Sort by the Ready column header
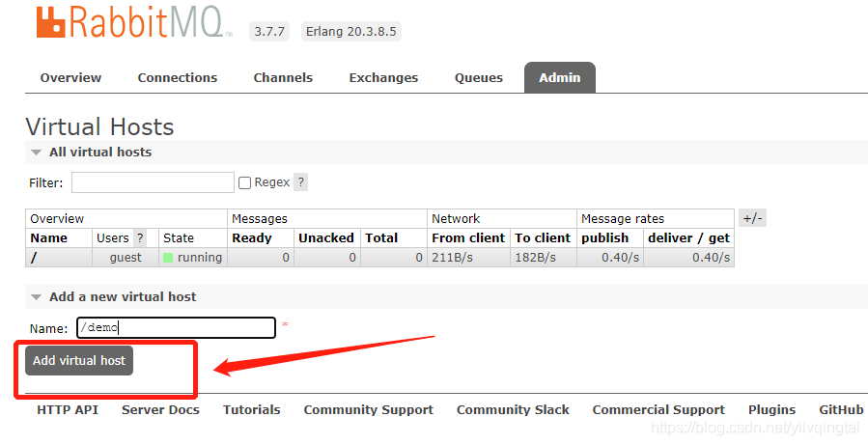 click(252, 238)
